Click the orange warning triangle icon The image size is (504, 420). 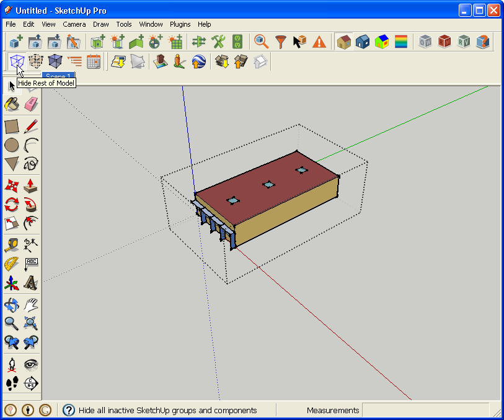(x=319, y=42)
